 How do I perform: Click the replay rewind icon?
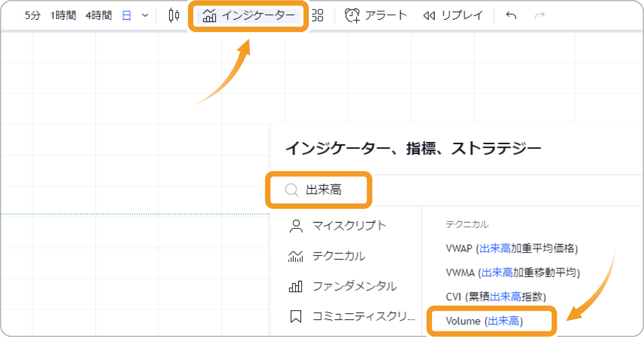click(429, 16)
